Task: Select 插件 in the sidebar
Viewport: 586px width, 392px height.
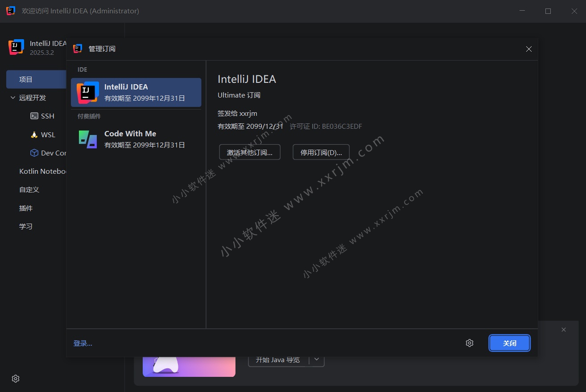Action: [26, 208]
